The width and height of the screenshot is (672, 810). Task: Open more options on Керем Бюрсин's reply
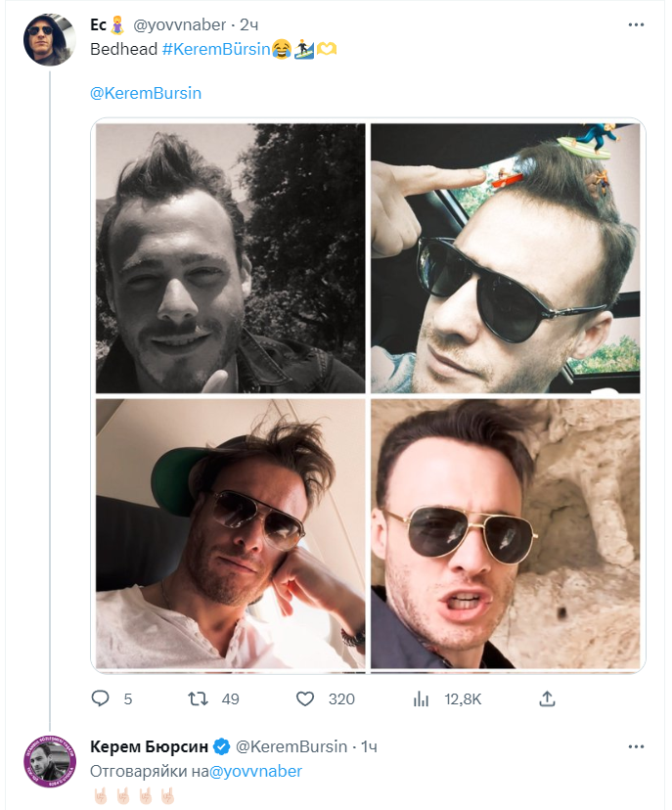[x=637, y=746]
